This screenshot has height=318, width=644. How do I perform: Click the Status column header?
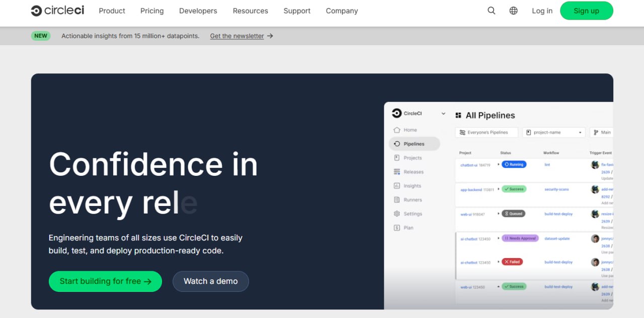click(506, 153)
